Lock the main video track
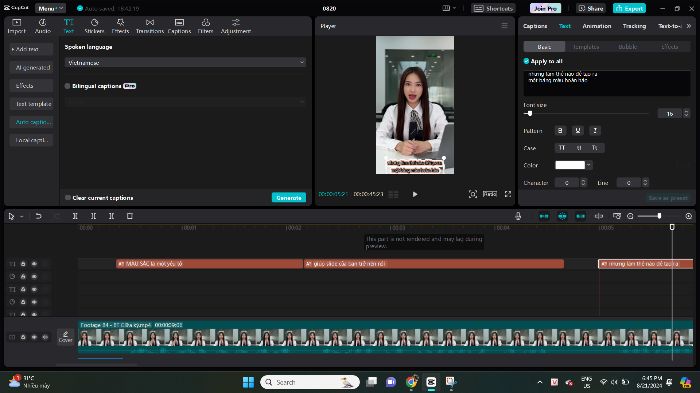700x393 pixels. tap(23, 337)
